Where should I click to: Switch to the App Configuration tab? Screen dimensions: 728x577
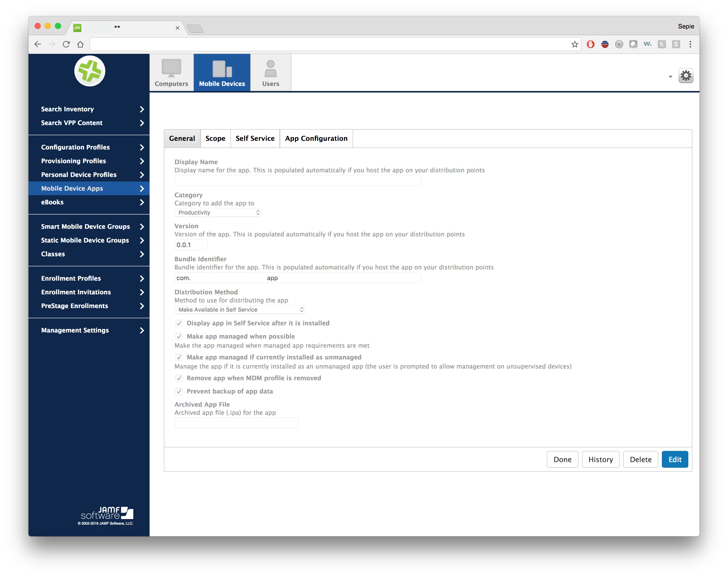316,138
